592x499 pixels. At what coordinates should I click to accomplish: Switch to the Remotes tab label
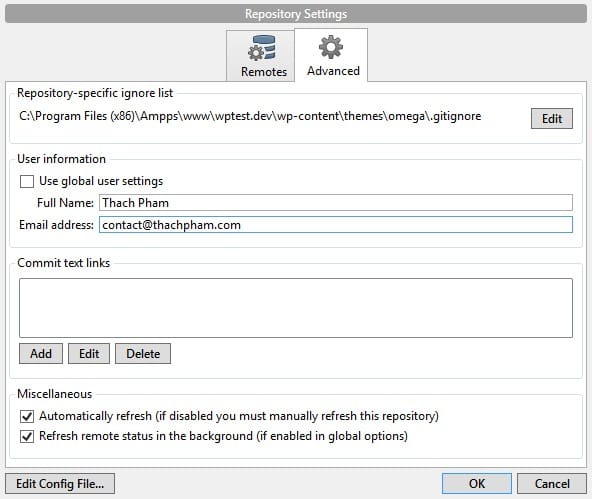point(264,72)
